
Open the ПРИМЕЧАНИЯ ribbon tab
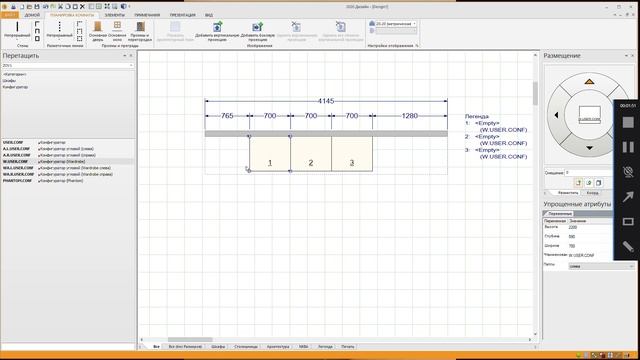coord(147,15)
